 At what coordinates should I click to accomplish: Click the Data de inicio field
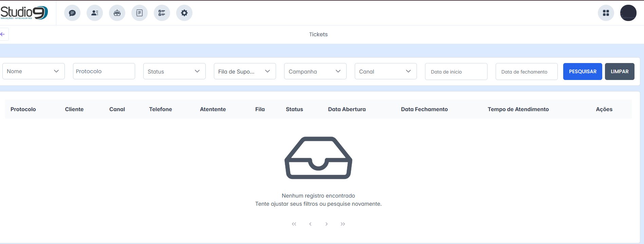point(456,72)
